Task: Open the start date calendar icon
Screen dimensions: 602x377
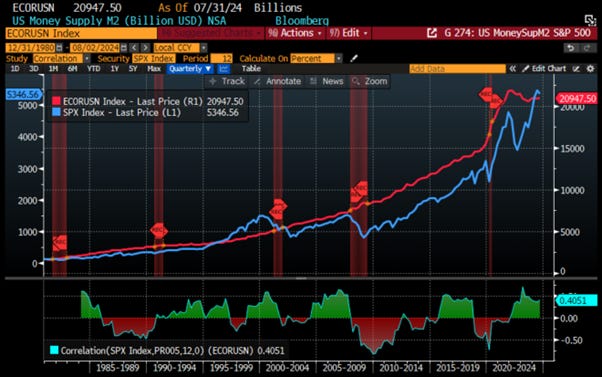Action: 60,48
